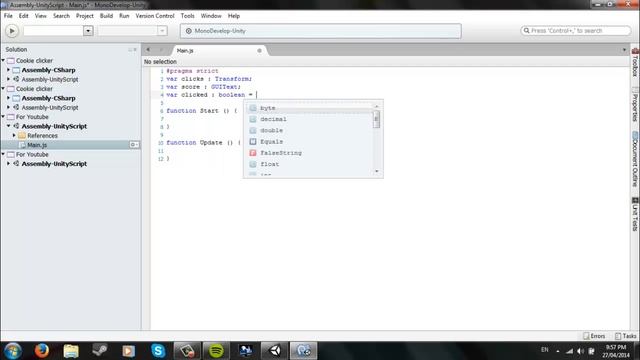Click the media player taskbar icon
Image resolution: width=640 pixels, height=360 pixels.
click(129, 351)
